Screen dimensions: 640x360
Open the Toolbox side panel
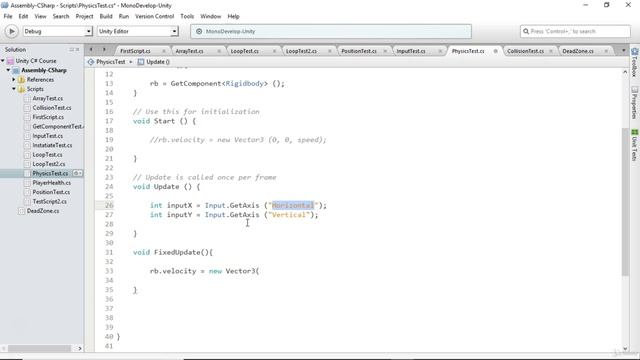634,62
